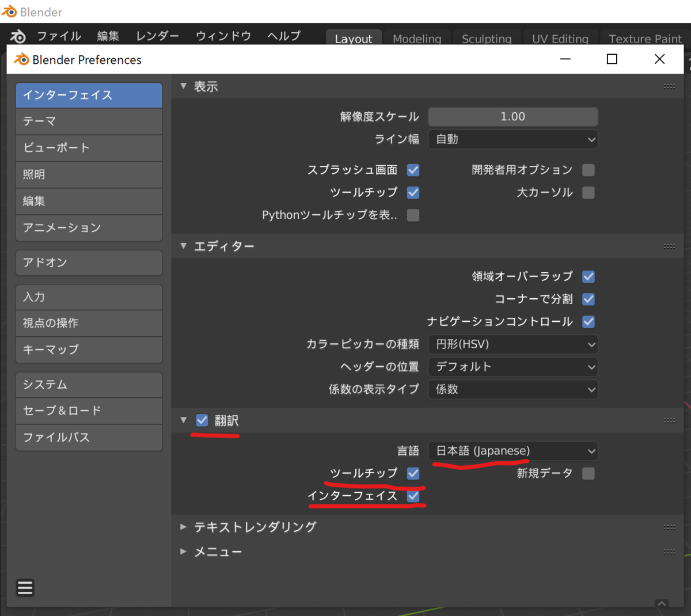Maximize the Blender Preferences window

tap(612, 59)
